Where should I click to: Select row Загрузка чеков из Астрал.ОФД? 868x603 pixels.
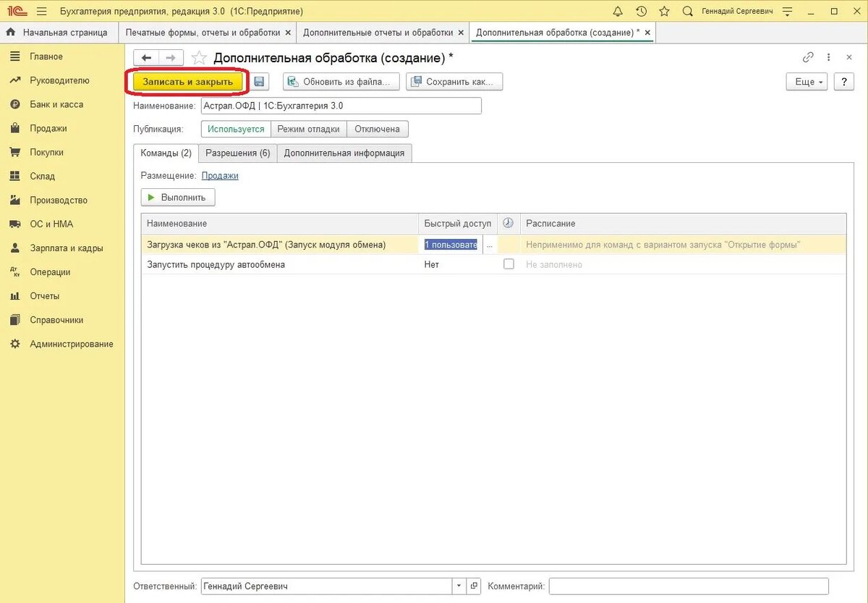[493, 245]
